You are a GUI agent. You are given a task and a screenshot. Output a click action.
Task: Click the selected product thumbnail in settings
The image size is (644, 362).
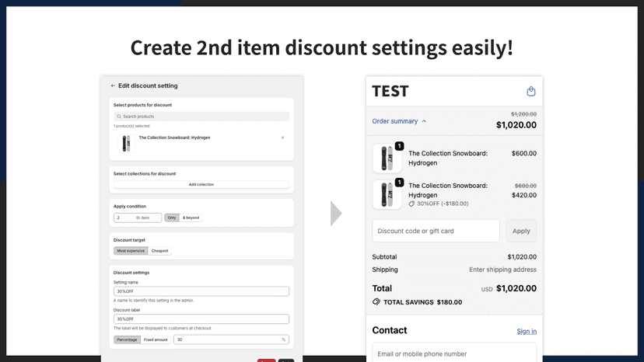(126, 144)
